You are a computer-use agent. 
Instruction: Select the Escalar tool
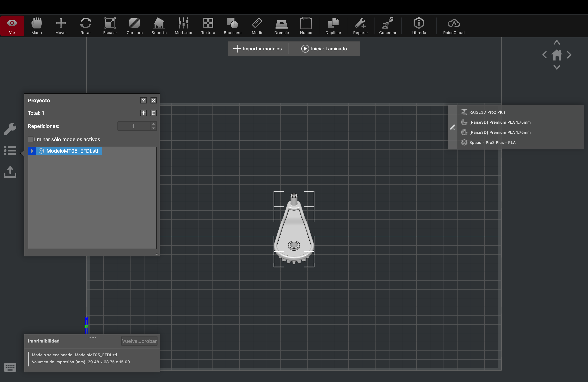click(x=110, y=26)
